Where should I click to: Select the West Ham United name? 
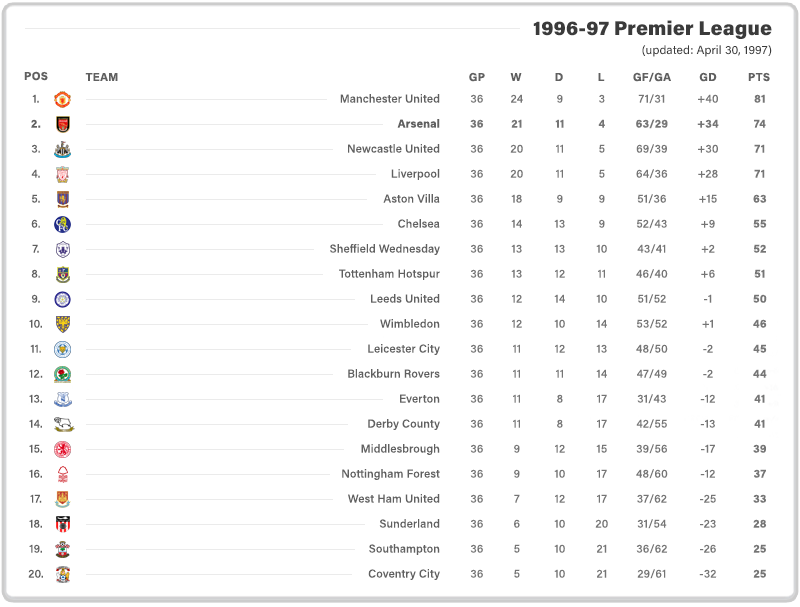[393, 499]
